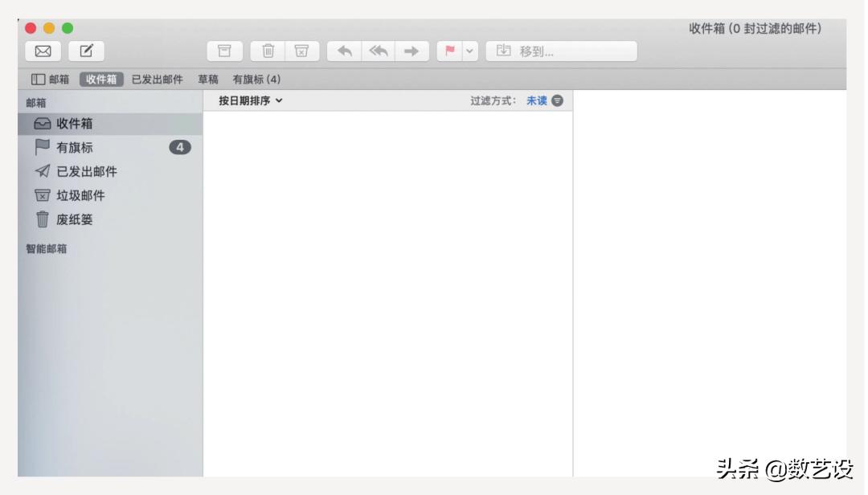
Task: Minimize the window with the yellow button
Action: click(x=49, y=28)
